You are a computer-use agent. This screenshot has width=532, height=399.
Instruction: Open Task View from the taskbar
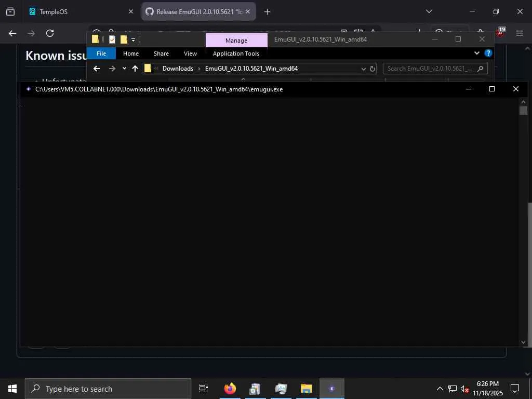click(204, 389)
